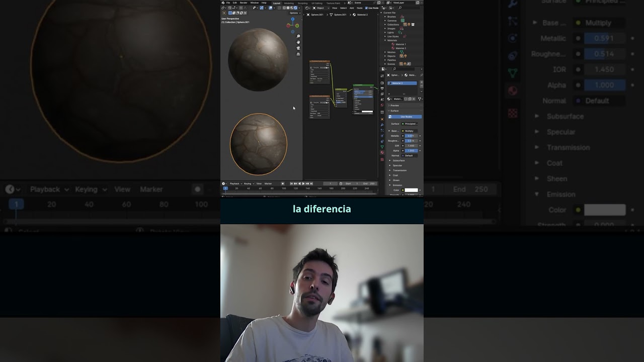Open the Material properties tab icon
Viewport: 644px width, 362px height.
pyautogui.click(x=382, y=152)
